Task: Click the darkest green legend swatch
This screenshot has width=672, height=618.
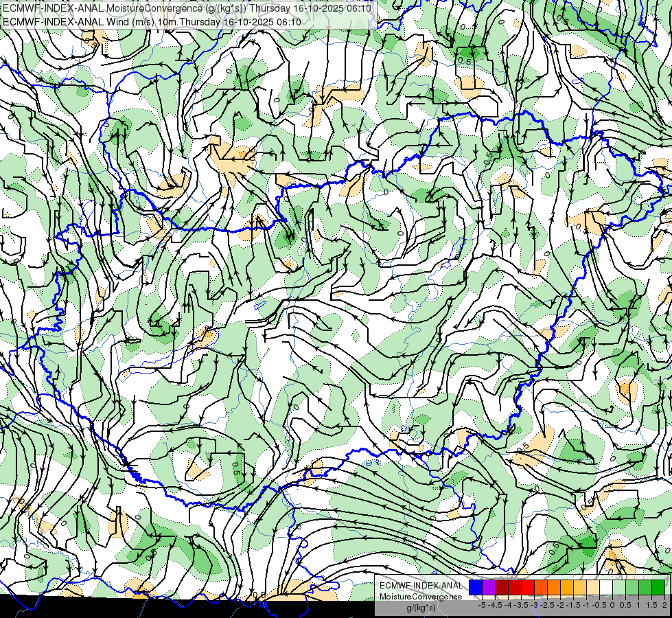Action: tap(658, 587)
